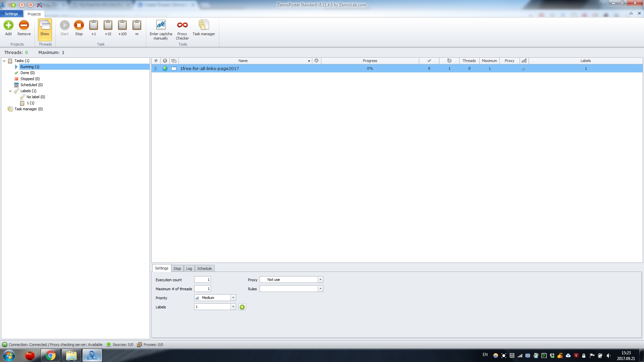Click the Execution count input field
This screenshot has height=362, width=644.
coord(203,280)
